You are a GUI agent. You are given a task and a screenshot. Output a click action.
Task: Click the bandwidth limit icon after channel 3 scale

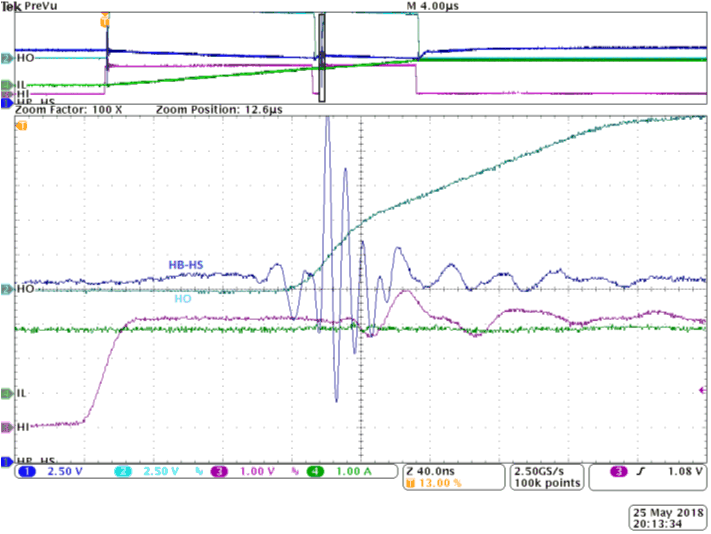pos(295,471)
